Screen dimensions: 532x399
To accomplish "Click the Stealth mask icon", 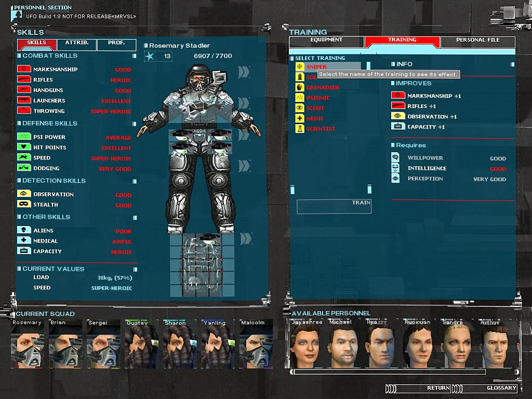I will pyautogui.click(x=24, y=204).
